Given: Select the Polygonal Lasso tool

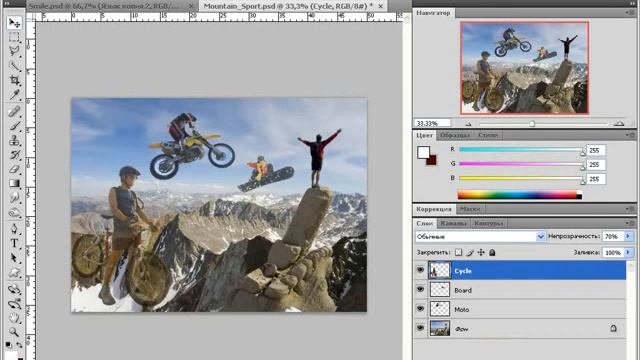Looking at the screenshot, I should 14,51.
